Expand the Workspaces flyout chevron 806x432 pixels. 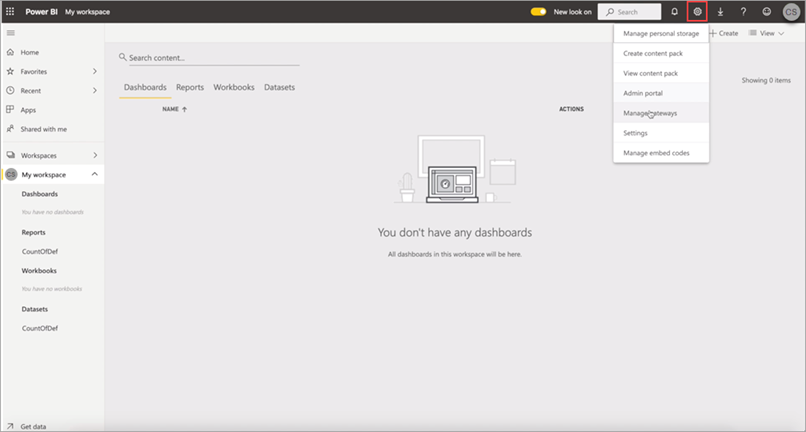coord(94,155)
